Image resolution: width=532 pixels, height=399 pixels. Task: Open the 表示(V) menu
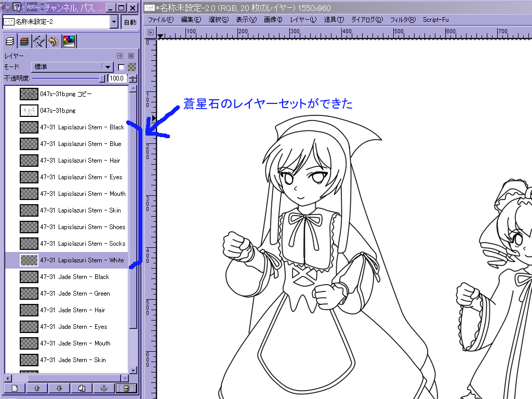tap(246, 20)
